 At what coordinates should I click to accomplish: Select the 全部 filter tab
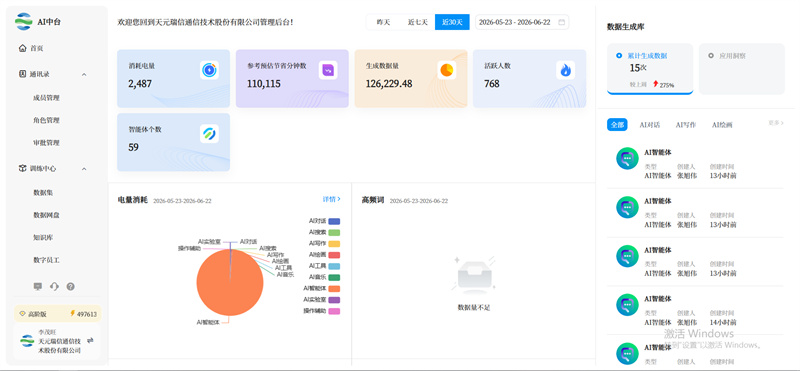click(617, 125)
